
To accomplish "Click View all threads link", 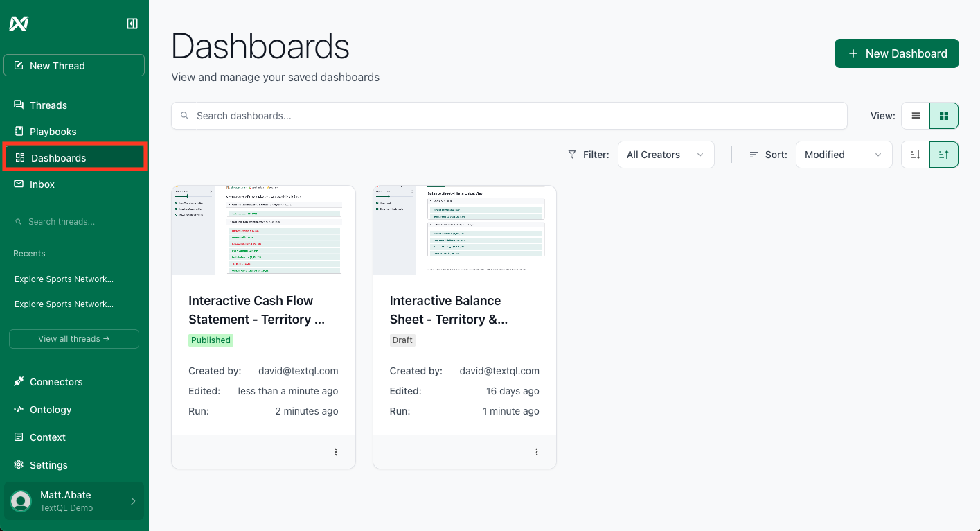I will tap(73, 338).
